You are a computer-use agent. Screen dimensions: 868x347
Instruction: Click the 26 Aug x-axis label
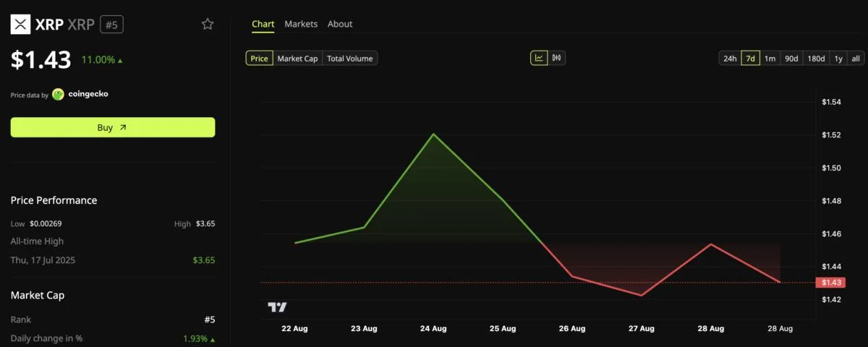[x=572, y=328]
